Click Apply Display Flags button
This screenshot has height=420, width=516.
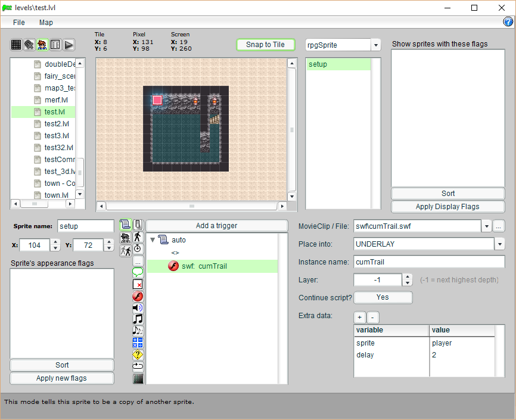[447, 207]
